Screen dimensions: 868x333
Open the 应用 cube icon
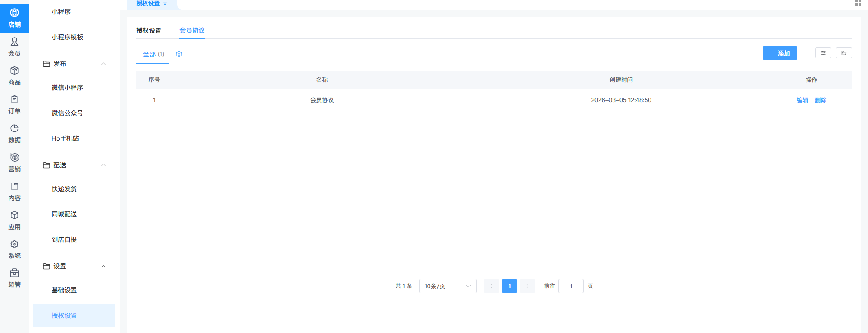coord(14,215)
